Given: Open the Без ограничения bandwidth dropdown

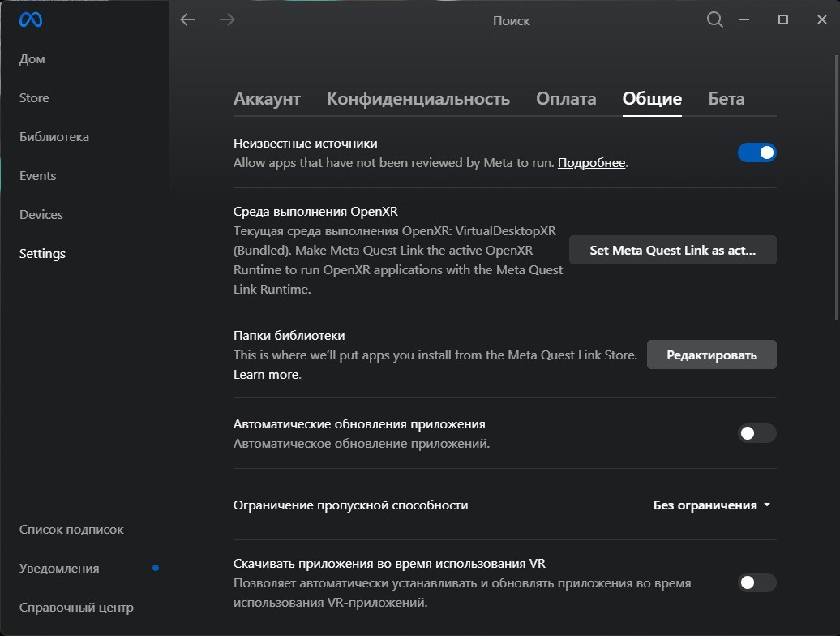Looking at the screenshot, I should click(712, 505).
